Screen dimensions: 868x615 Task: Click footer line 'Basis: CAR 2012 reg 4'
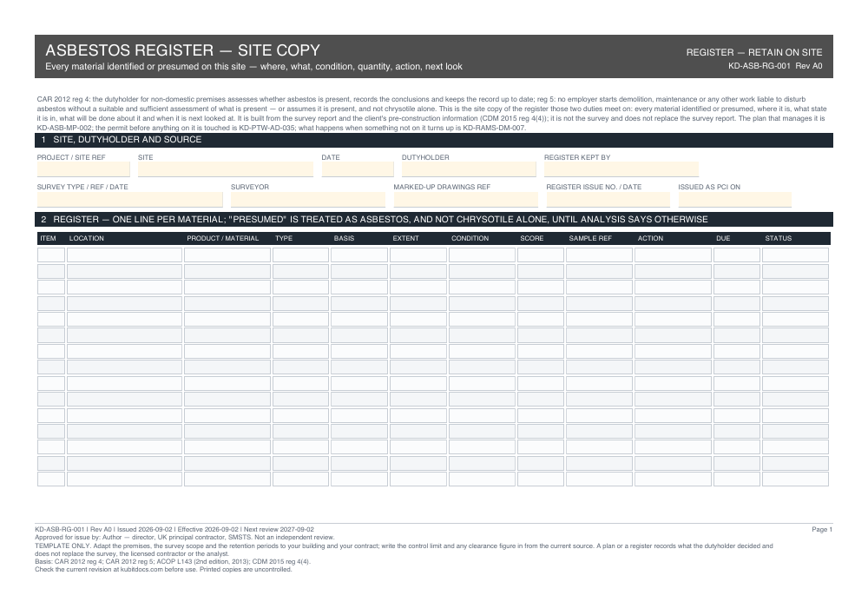(x=173, y=561)
